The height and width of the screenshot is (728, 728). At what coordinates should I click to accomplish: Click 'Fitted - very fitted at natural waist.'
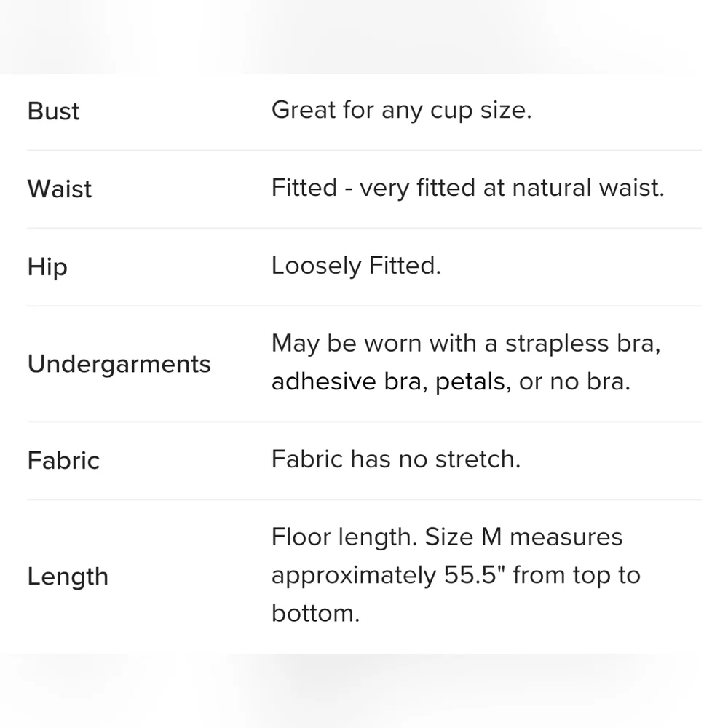coord(468,188)
